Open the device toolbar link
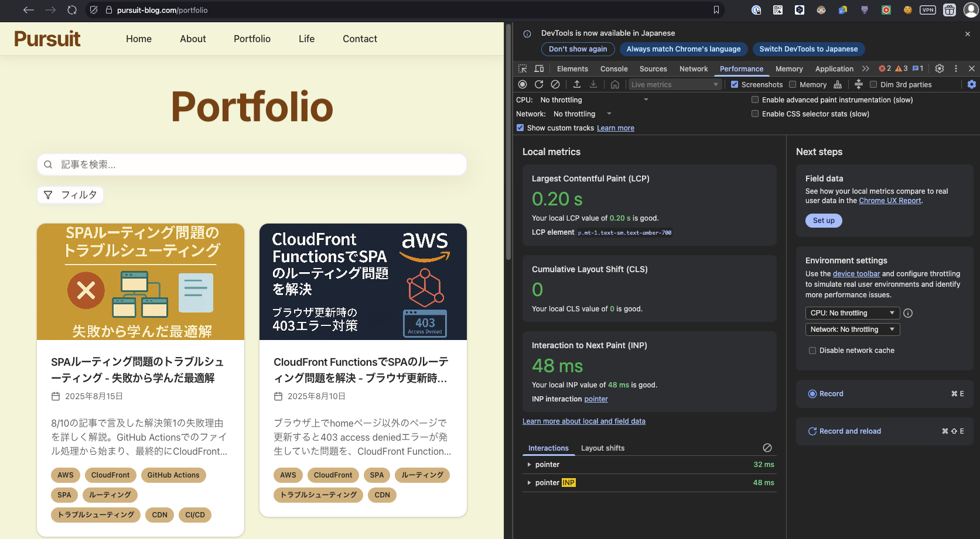 (x=856, y=274)
